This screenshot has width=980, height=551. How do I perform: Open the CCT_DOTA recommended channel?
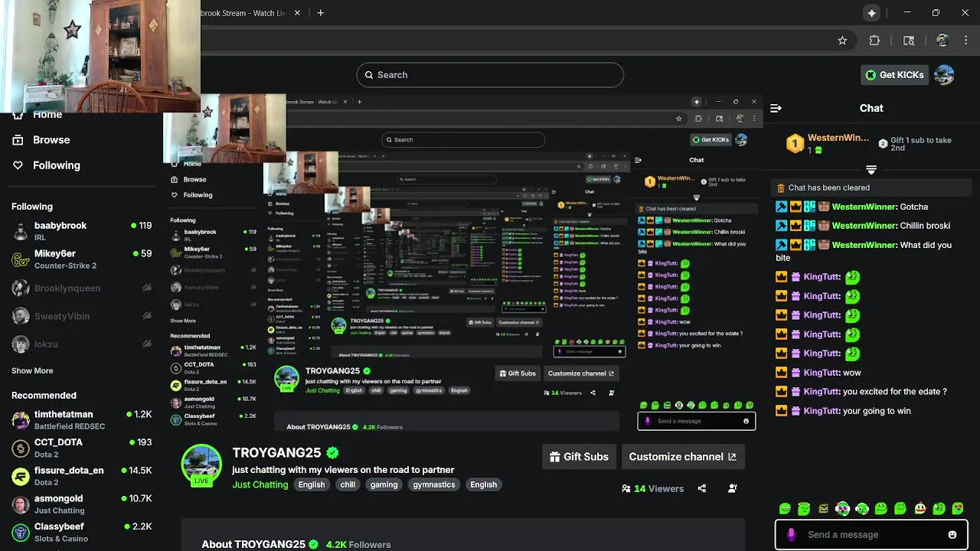(81, 448)
